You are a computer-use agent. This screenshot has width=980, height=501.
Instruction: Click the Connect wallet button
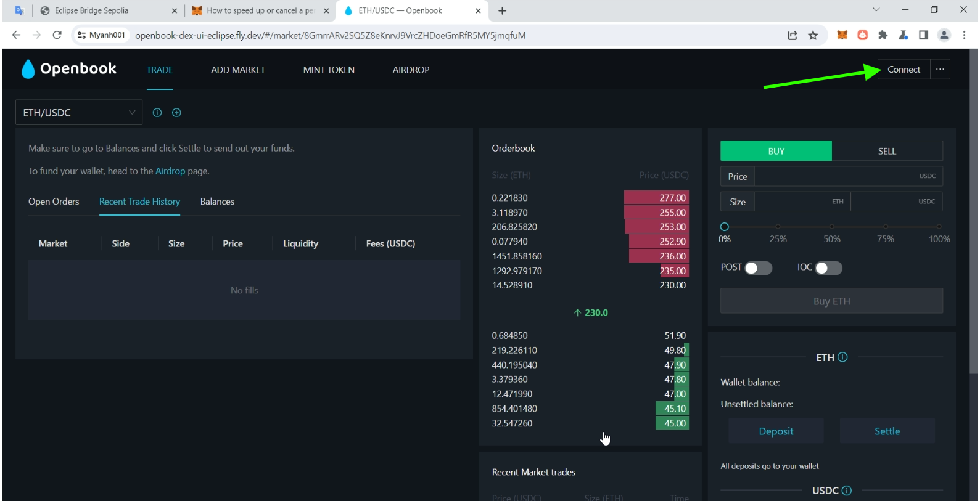[x=904, y=69]
